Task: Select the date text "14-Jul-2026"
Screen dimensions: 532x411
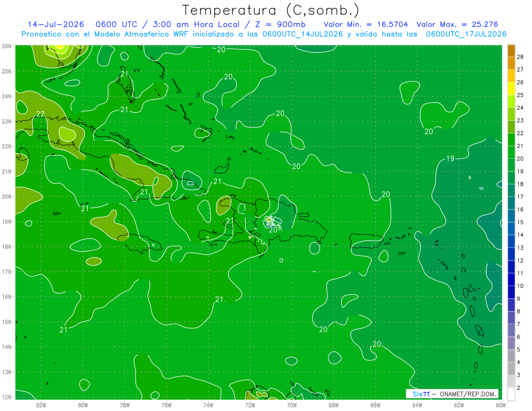Action: [x=56, y=24]
